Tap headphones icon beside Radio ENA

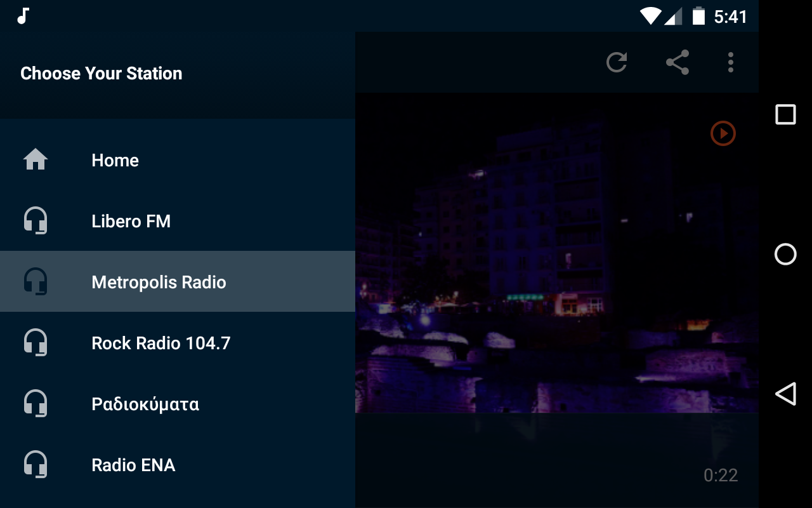pos(36,465)
